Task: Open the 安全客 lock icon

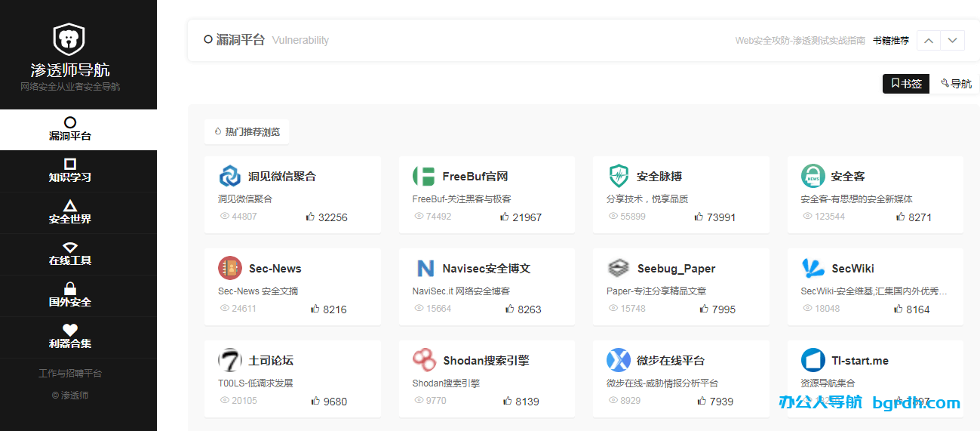Action: coord(813,176)
